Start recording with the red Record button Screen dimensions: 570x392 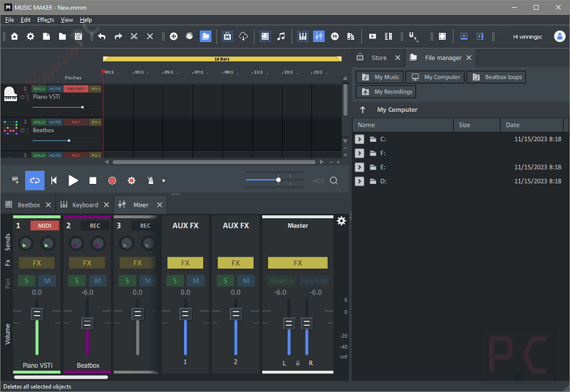pos(112,180)
